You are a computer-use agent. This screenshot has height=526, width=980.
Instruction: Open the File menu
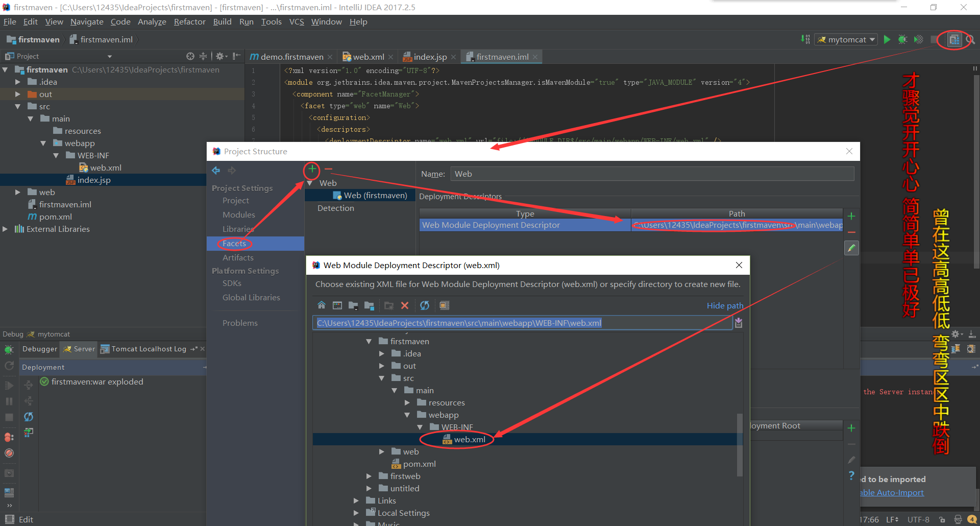10,21
